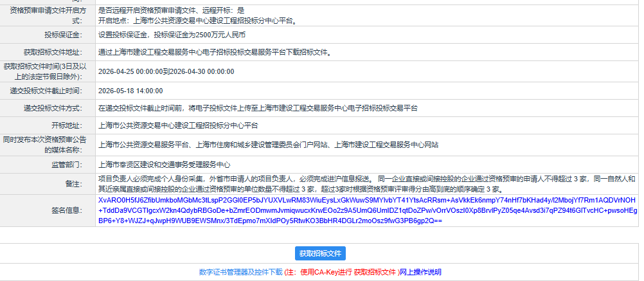Click the tender file download platform description
The width and height of the screenshot is (644, 281).
tap(215, 52)
